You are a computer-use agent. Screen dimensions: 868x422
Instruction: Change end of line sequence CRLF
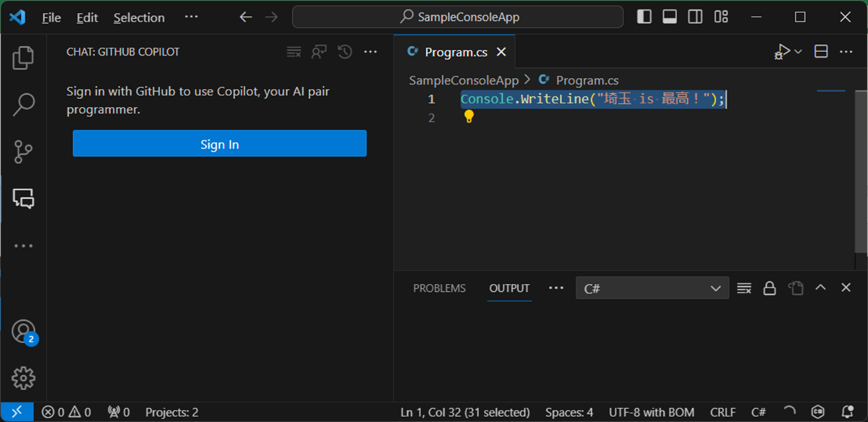[723, 413]
